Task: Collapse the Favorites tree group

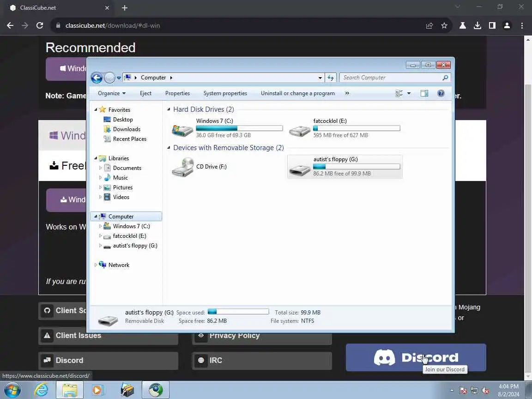Action: tap(96, 109)
